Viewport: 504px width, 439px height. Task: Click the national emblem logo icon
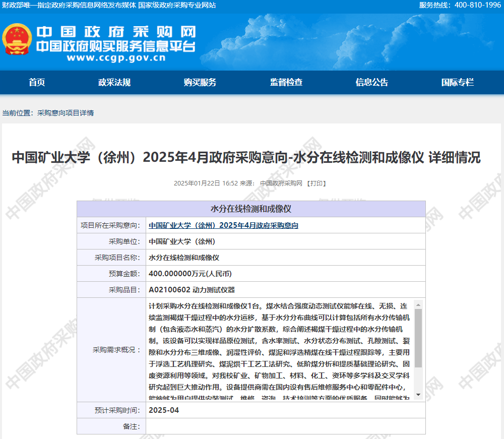tap(17, 39)
